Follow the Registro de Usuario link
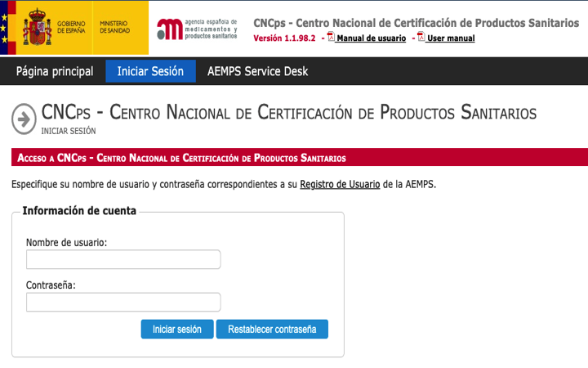The width and height of the screenshot is (588, 368). tap(340, 184)
